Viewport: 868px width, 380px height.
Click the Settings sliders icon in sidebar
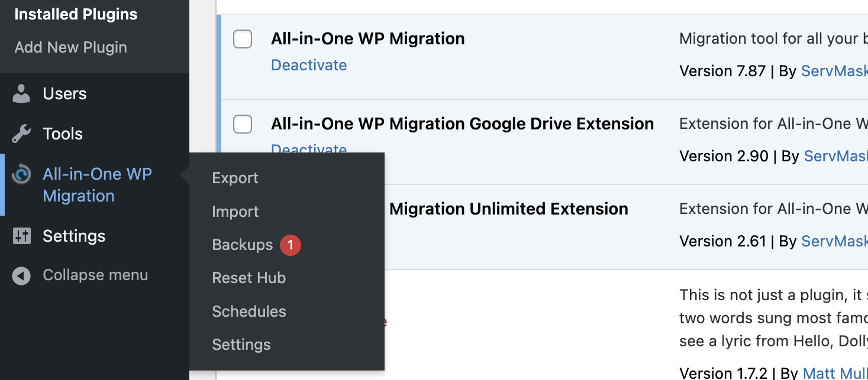pyautogui.click(x=21, y=236)
